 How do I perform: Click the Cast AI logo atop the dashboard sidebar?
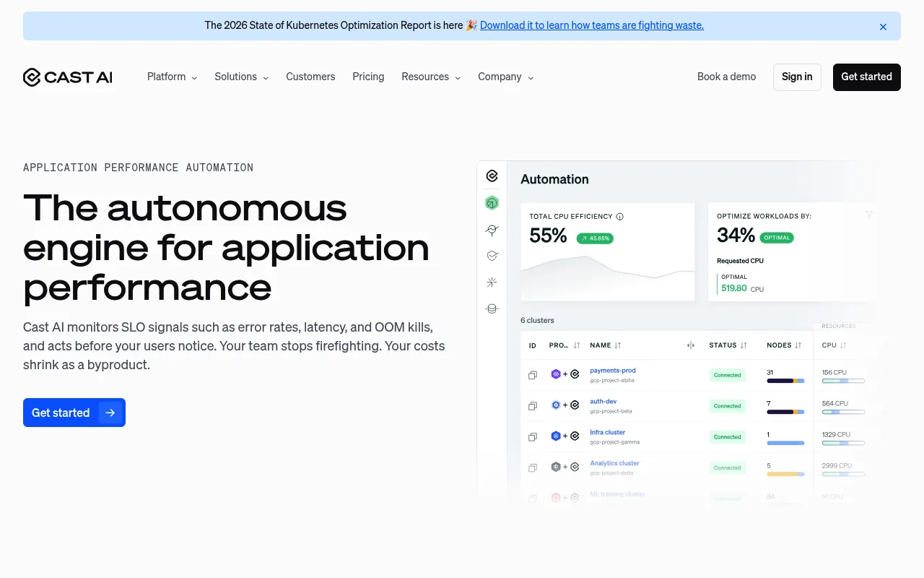(492, 176)
